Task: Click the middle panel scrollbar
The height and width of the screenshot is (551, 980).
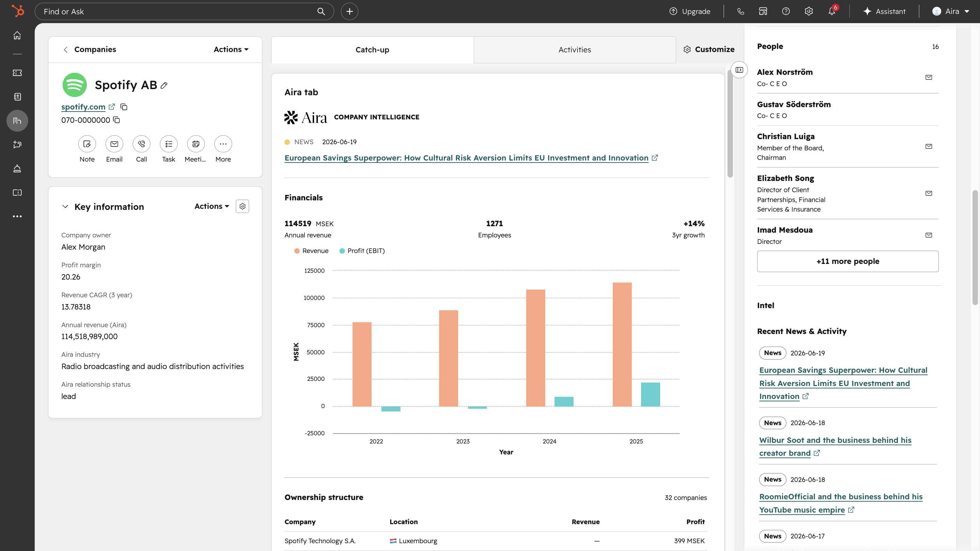Action: [x=730, y=123]
